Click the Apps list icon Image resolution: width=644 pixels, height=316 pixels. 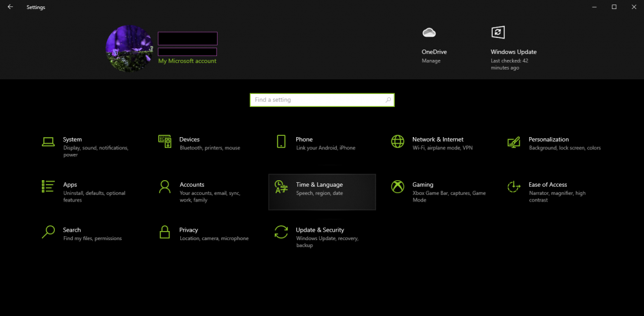(x=48, y=186)
